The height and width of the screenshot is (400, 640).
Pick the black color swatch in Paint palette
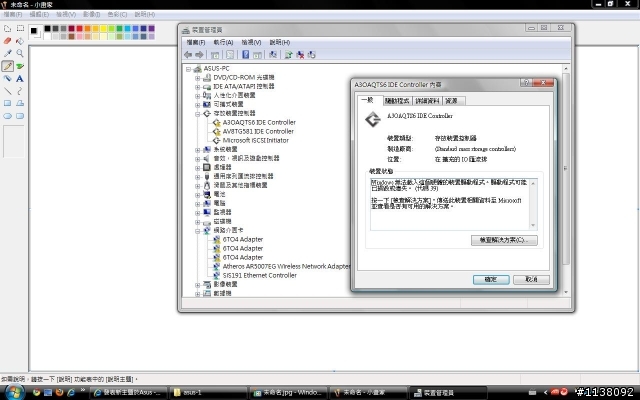point(47,29)
